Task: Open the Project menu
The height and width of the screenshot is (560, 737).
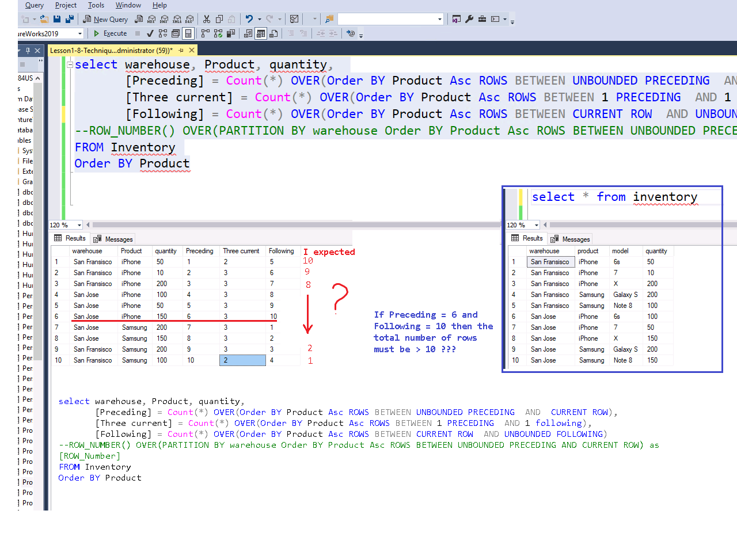Action: tap(66, 5)
